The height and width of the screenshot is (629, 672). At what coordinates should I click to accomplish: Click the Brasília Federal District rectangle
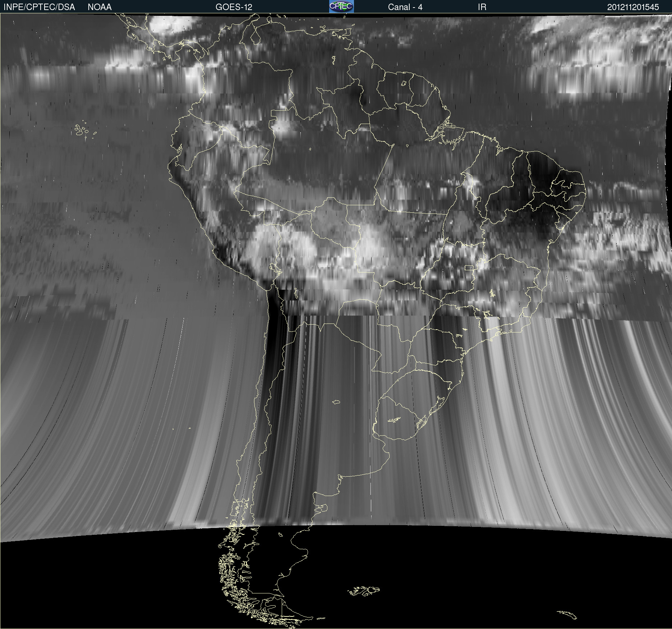(469, 267)
